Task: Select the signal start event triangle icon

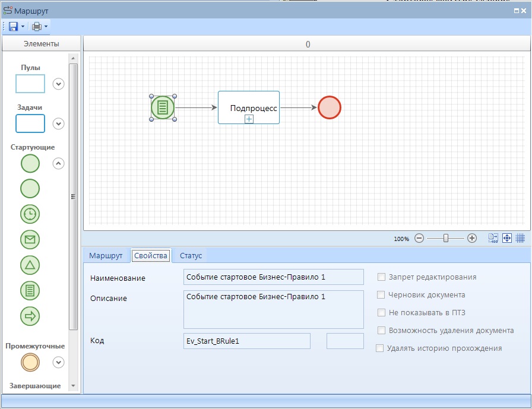Action: (x=30, y=265)
